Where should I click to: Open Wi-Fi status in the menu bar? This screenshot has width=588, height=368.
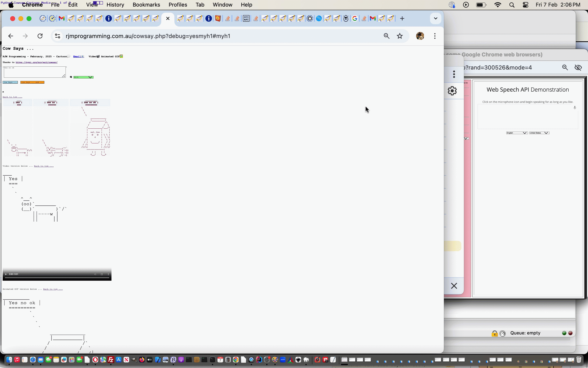point(498,5)
